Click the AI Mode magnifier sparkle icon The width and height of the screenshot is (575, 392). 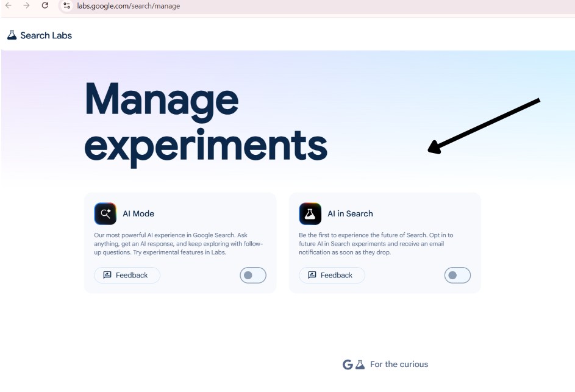click(105, 213)
